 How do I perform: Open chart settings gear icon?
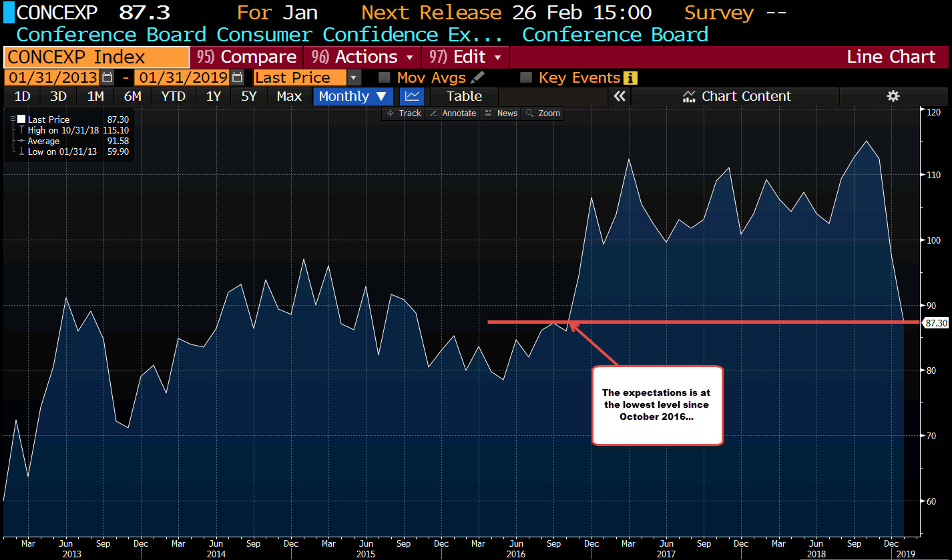pyautogui.click(x=893, y=96)
